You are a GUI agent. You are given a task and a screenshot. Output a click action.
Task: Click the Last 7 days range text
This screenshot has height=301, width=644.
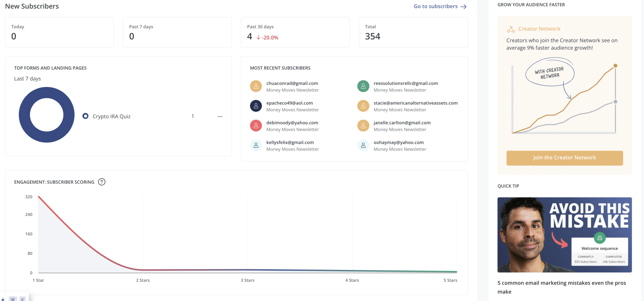click(x=27, y=79)
